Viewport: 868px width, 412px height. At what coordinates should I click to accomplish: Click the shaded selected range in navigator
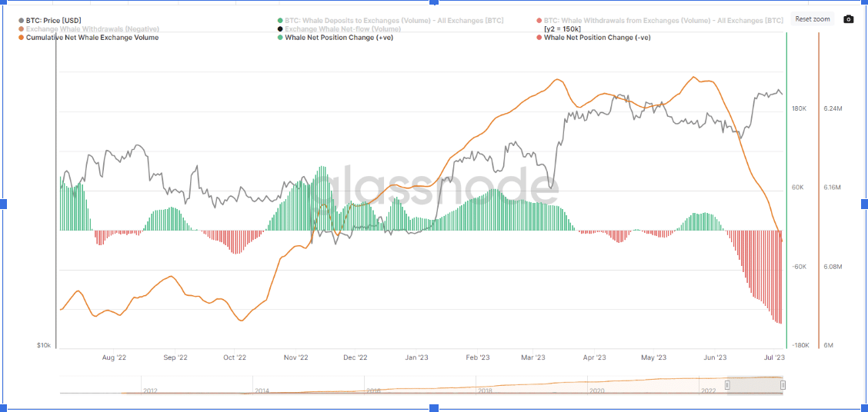point(755,385)
